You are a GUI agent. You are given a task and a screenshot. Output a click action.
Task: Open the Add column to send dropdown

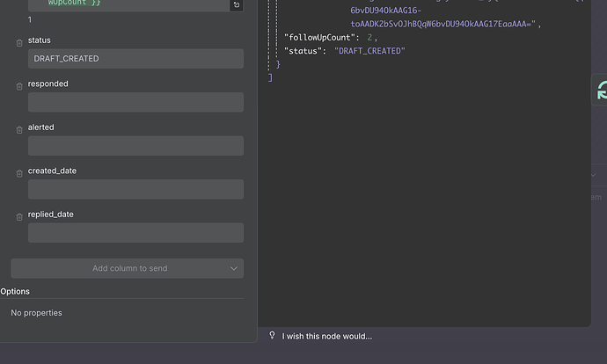[128, 268]
